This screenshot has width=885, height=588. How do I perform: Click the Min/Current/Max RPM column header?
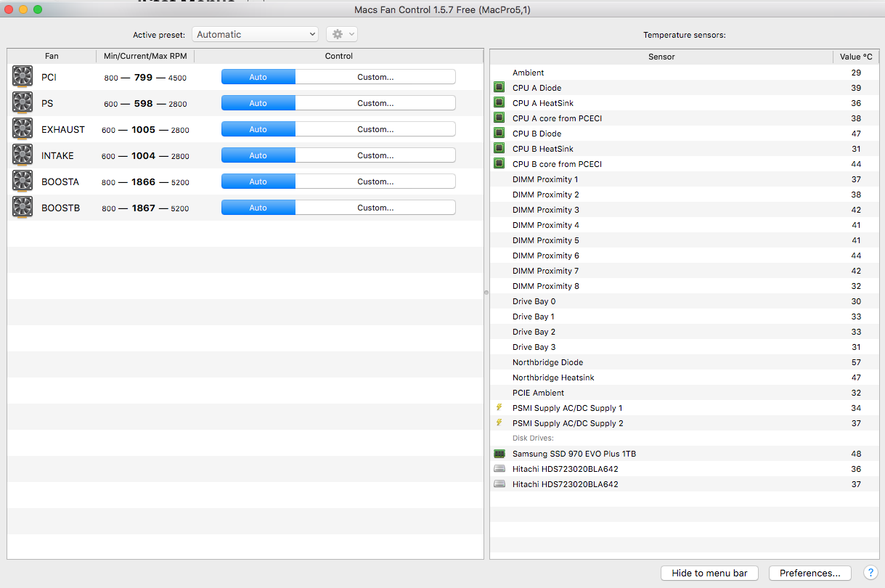point(145,56)
